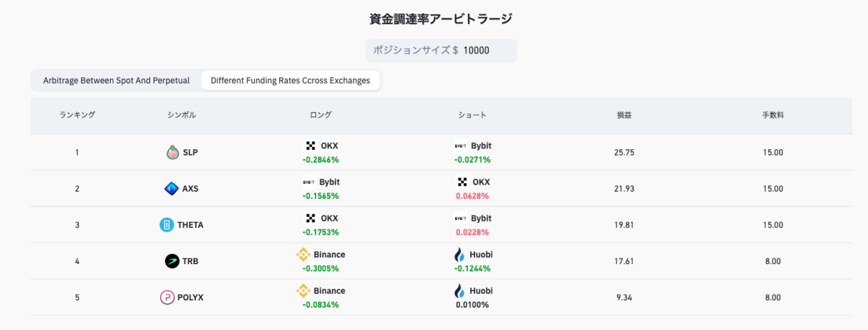Click the TRB coin icon

pos(171,261)
